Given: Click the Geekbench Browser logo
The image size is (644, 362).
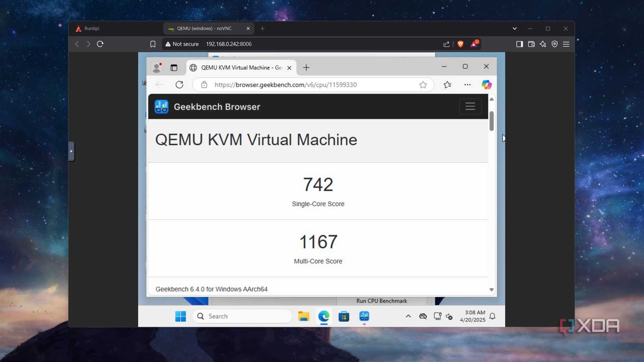Looking at the screenshot, I should (161, 106).
